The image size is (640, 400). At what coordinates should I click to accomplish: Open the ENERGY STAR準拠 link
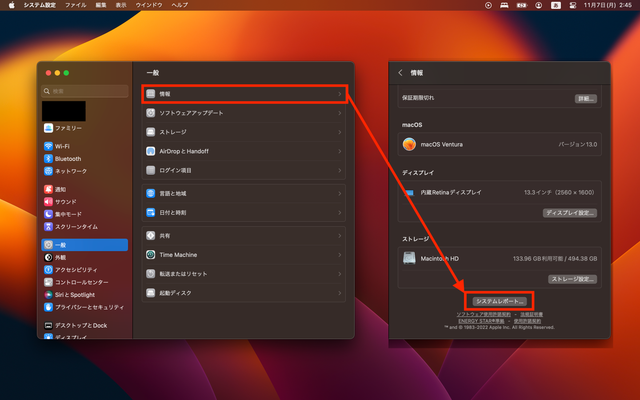pyautogui.click(x=481, y=321)
